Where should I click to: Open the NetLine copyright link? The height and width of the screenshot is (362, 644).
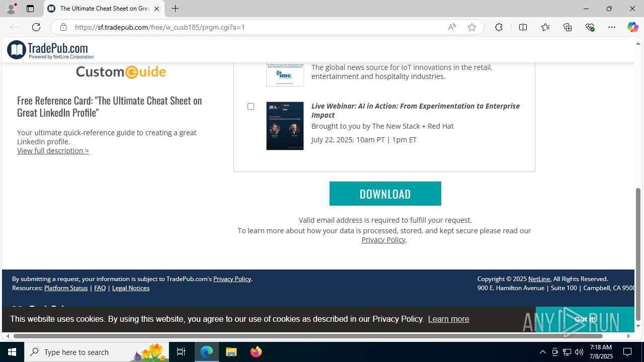point(539,279)
